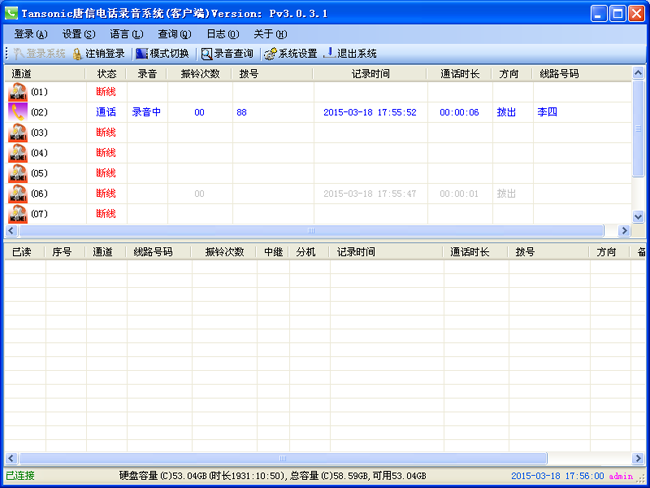Open the 登录 menu
The image size is (650, 488).
point(31,34)
